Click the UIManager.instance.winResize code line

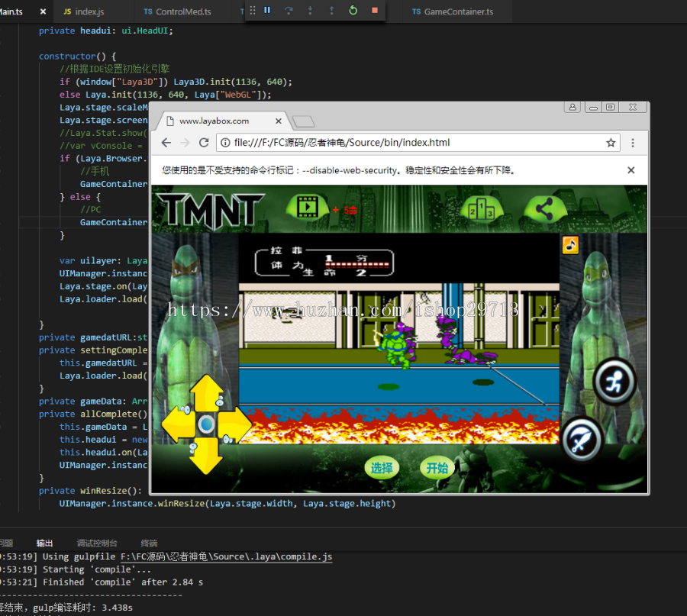pos(227,504)
